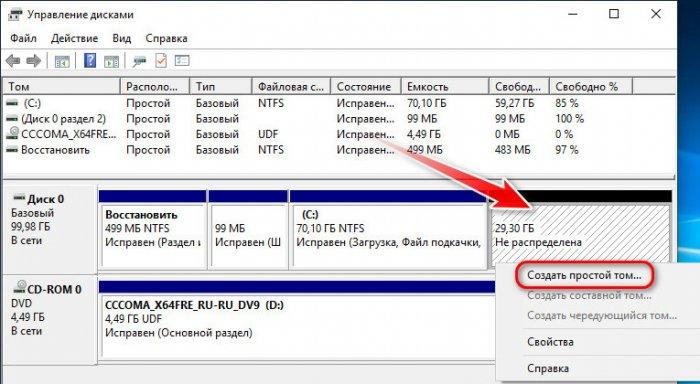Open the Справка menu in menu bar
The image size is (700, 384).
coord(166,38)
